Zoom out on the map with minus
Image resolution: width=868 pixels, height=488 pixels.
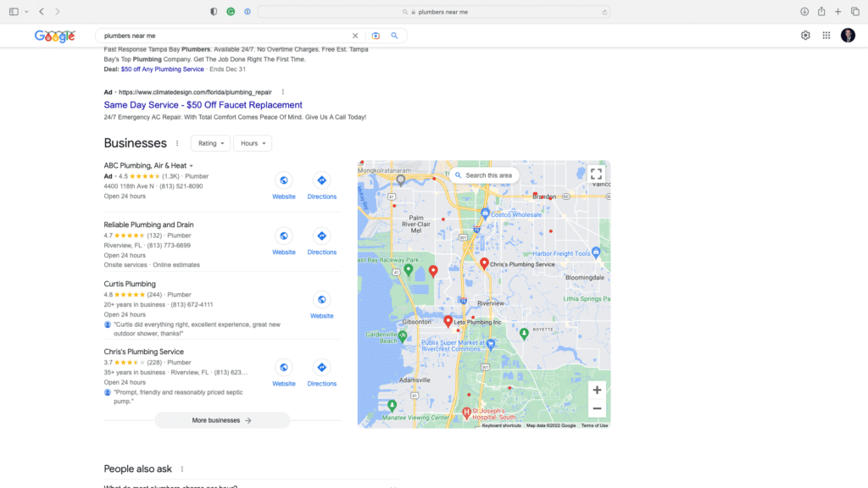(597, 409)
